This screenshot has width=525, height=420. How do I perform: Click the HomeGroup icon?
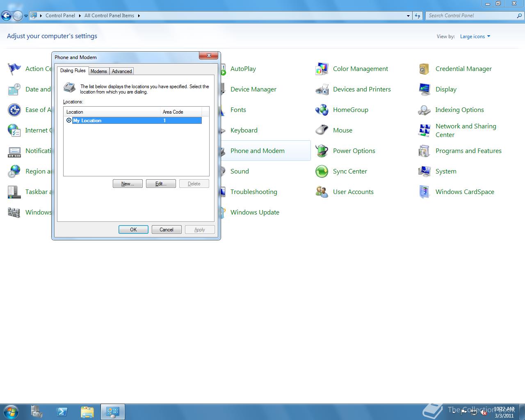pos(322,110)
